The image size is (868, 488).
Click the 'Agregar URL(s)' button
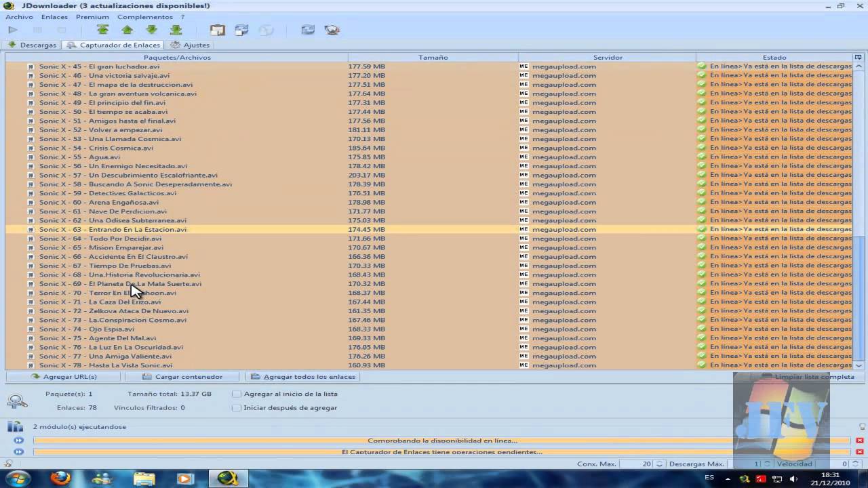pos(63,377)
